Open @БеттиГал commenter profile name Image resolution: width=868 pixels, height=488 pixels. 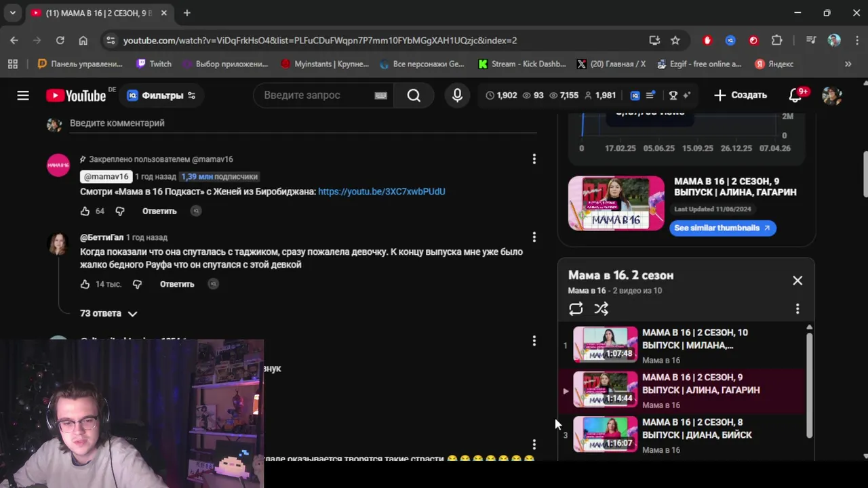pyautogui.click(x=102, y=238)
